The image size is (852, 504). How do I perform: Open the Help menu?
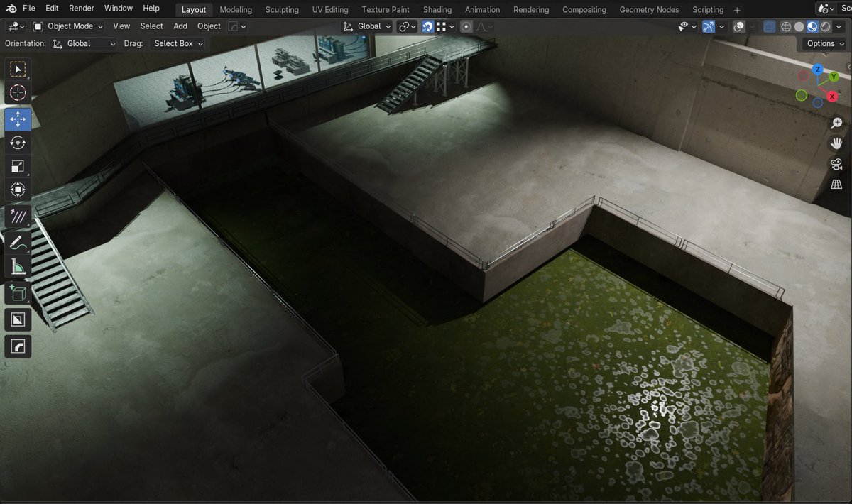pos(151,9)
